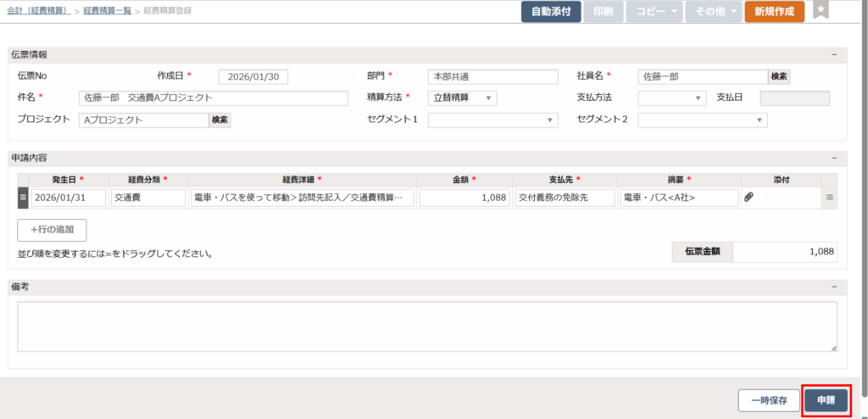Go to 会計（経費精算） breadcrumb link
The image size is (868, 419).
[x=37, y=12]
